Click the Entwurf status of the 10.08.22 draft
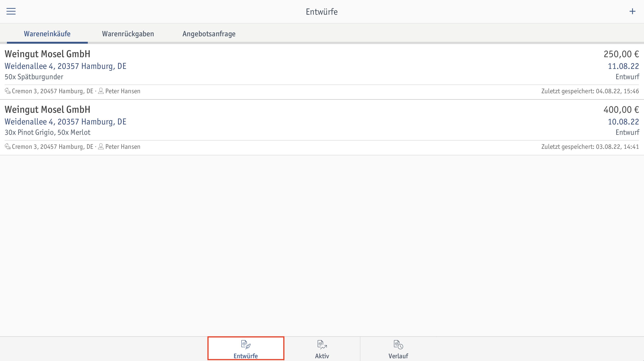Image resolution: width=644 pixels, height=361 pixels. pos(627,132)
